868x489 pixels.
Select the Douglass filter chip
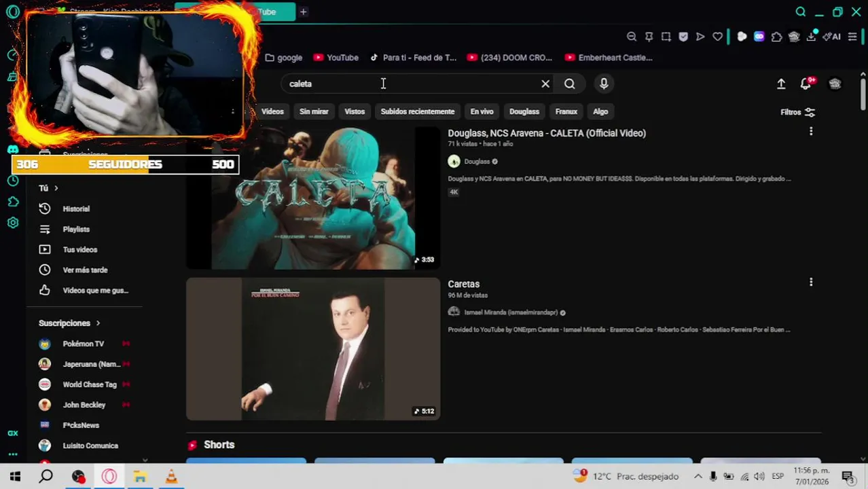click(x=524, y=111)
